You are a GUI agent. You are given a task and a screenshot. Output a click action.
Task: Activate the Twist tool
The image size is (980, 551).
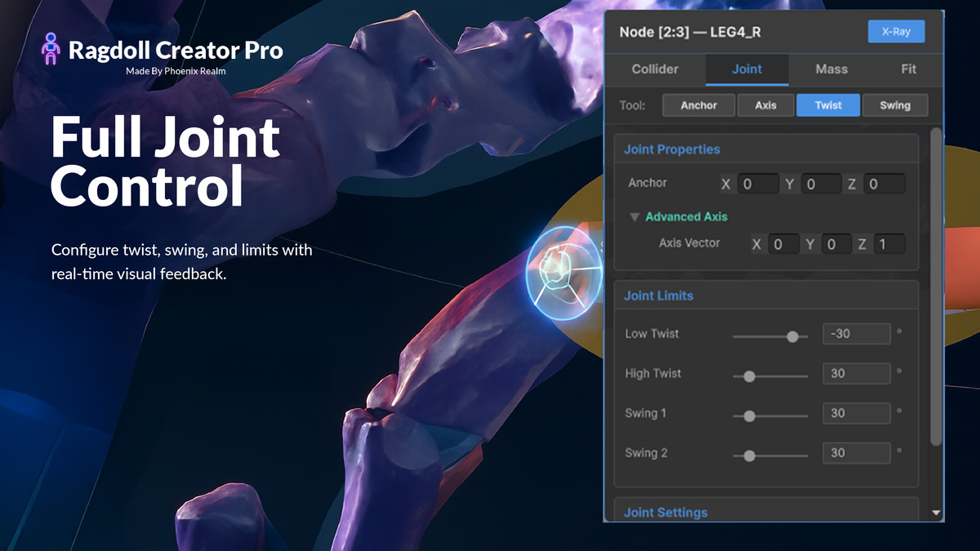pos(827,104)
